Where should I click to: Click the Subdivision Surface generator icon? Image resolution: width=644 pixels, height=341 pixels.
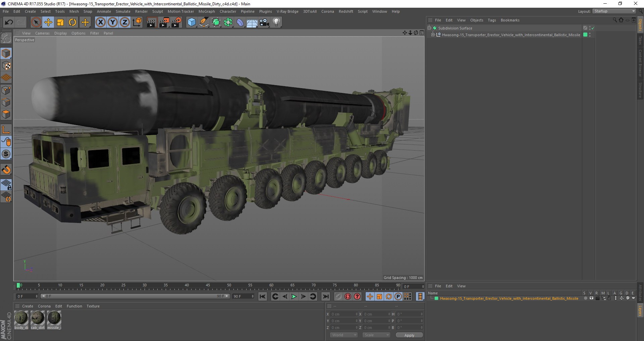[216, 22]
